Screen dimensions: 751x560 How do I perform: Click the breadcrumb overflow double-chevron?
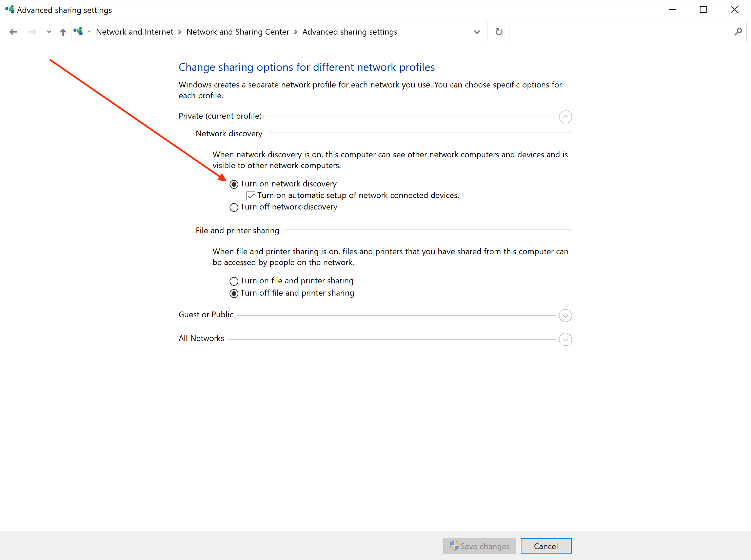coord(89,32)
